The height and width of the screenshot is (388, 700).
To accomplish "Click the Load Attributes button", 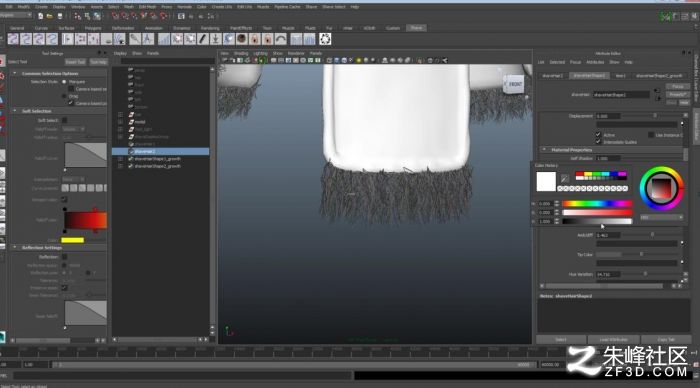I will click(x=614, y=339).
